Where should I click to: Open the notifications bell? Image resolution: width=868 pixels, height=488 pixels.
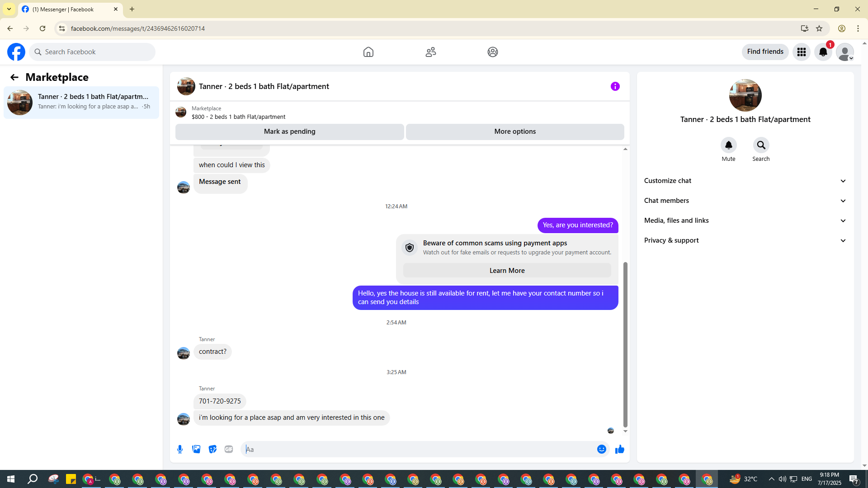823,52
